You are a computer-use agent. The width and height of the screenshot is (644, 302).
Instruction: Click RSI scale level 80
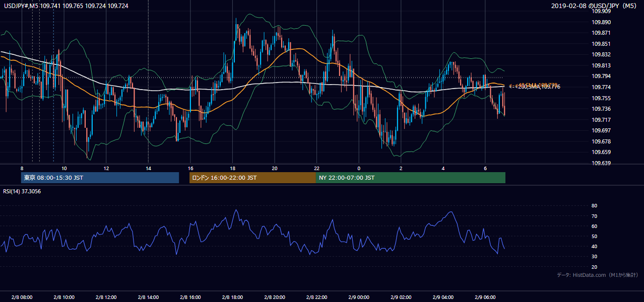(x=595, y=206)
